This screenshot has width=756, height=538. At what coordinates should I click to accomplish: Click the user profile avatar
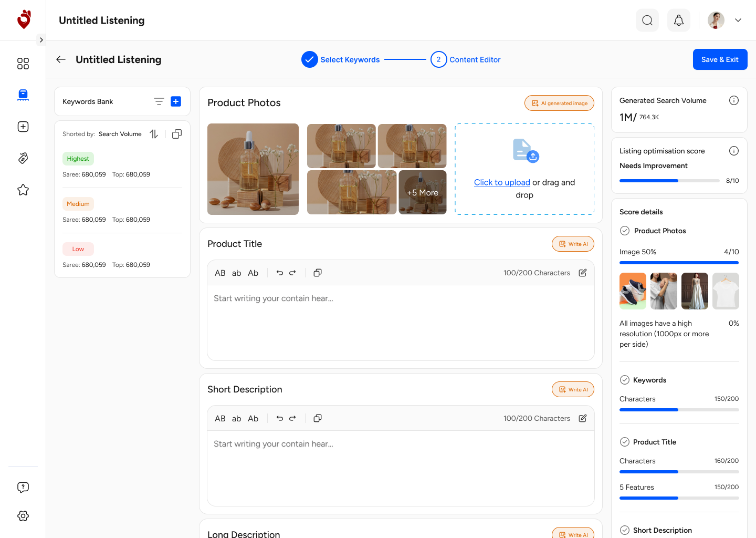pyautogui.click(x=716, y=20)
